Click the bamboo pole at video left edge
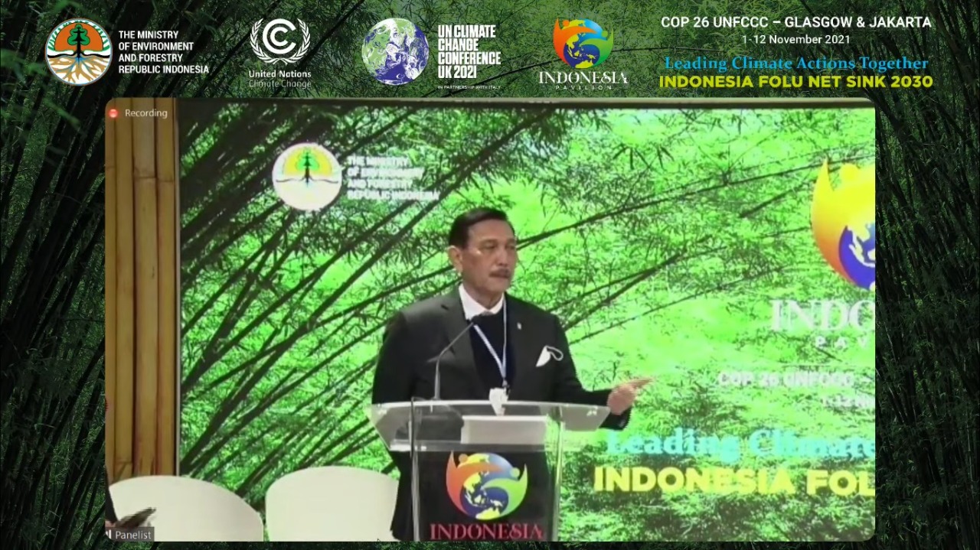The width and height of the screenshot is (980, 550). [x=142, y=291]
